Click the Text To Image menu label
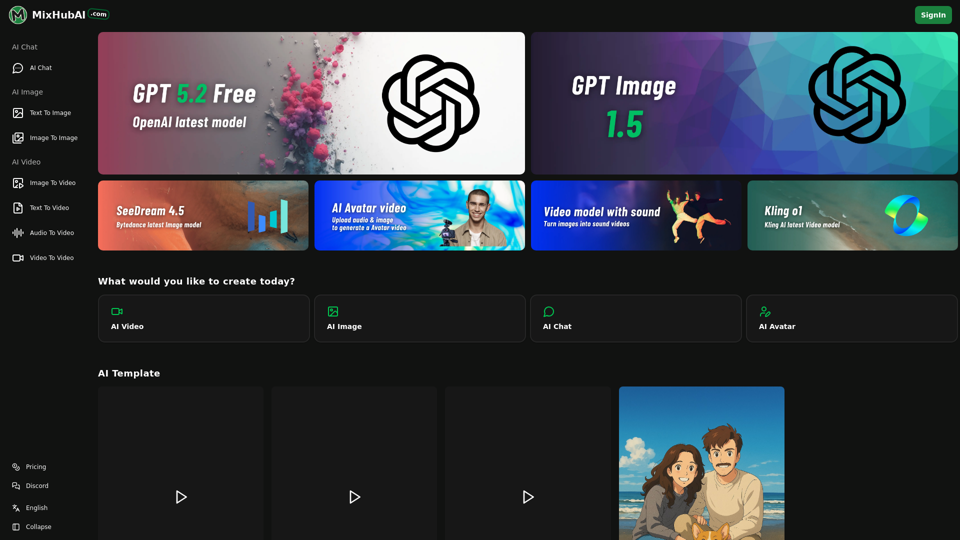 (x=50, y=113)
